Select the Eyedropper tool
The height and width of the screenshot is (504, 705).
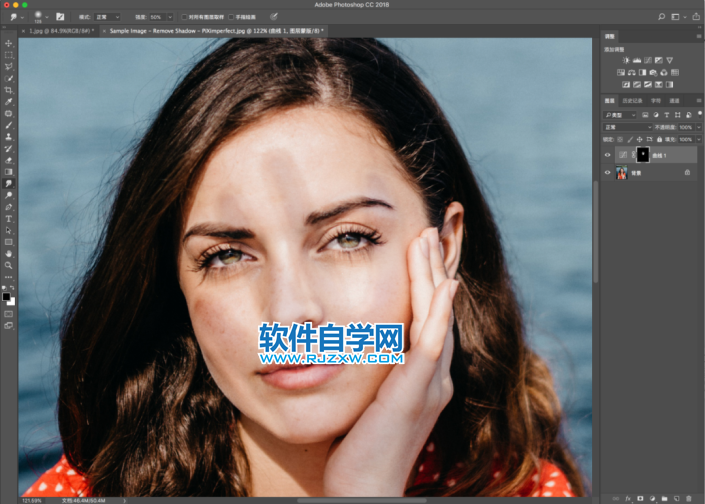point(9,102)
